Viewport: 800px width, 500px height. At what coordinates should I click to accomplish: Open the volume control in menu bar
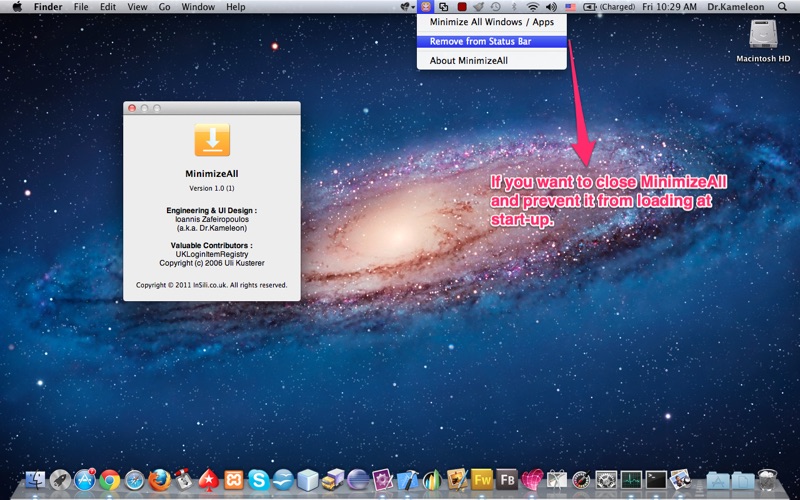[551, 7]
